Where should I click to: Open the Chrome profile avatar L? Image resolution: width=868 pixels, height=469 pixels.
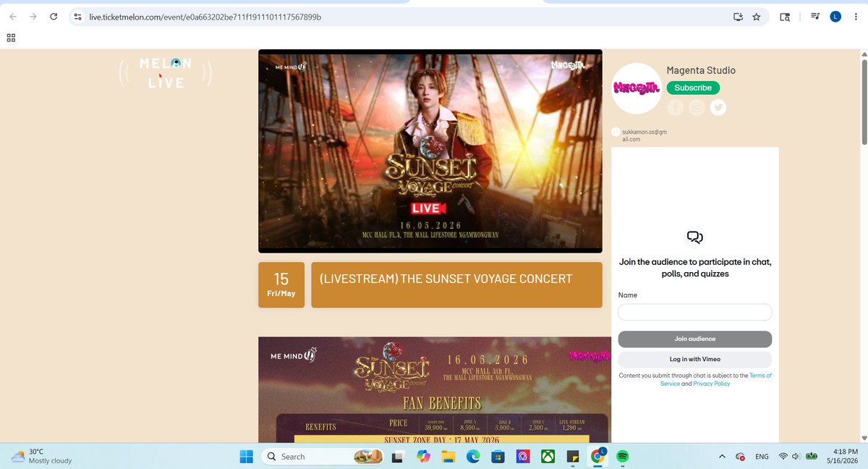point(835,17)
